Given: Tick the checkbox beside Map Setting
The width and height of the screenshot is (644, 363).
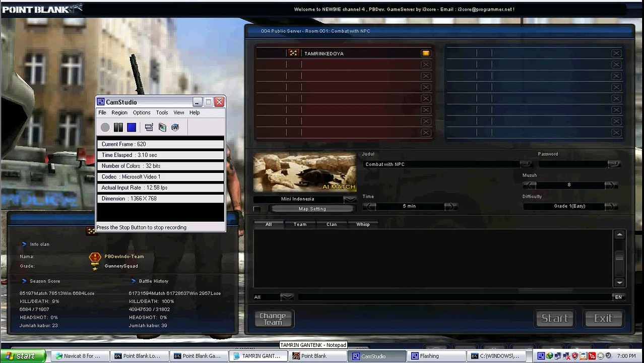Looking at the screenshot, I should point(257,209).
